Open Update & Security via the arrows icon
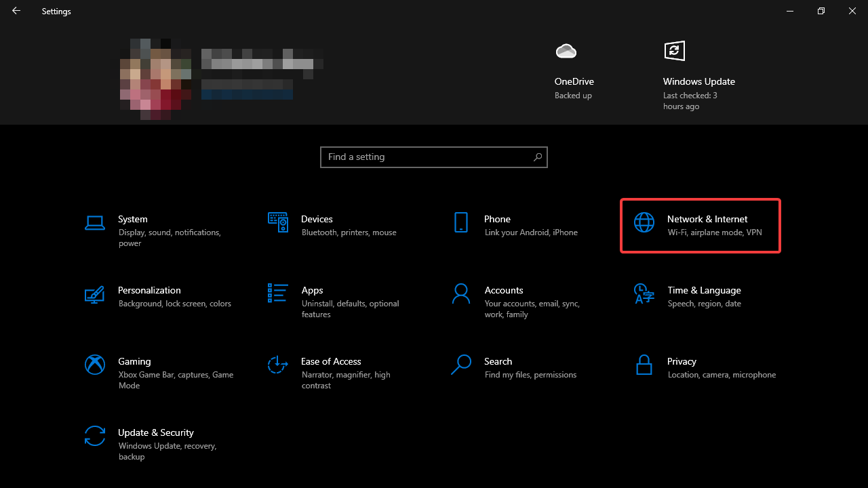The image size is (868, 488). pos(95,436)
